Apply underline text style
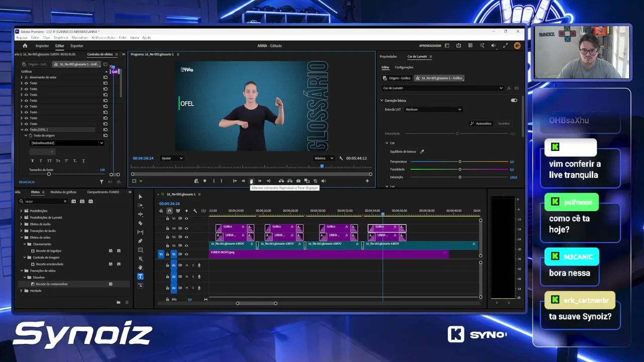Viewport: 644px width, 362px height. [x=83, y=161]
